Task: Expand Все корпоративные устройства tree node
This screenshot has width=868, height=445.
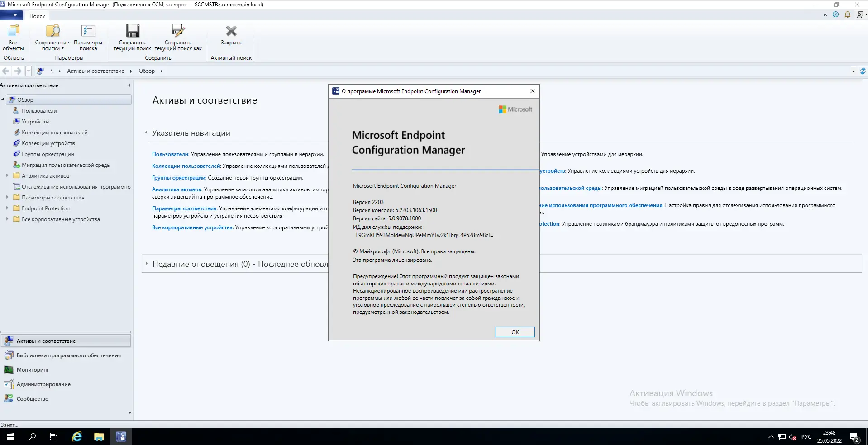Action: pyautogui.click(x=7, y=219)
